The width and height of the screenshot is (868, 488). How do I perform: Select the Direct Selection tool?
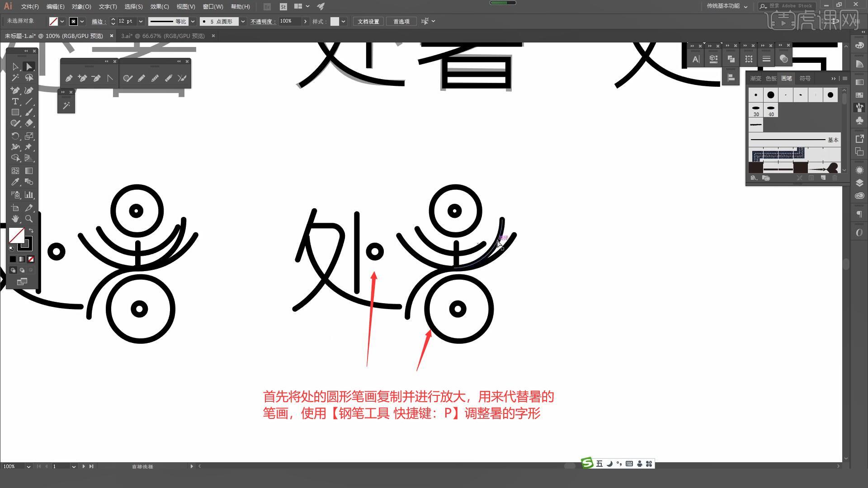coord(29,66)
